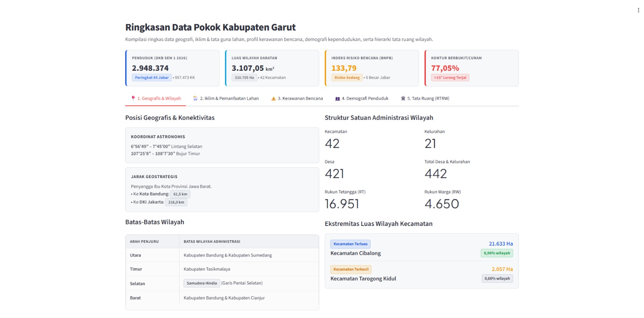The height and width of the screenshot is (318, 644).
Task: Click the people icon on Demografi tab
Action: click(x=338, y=98)
